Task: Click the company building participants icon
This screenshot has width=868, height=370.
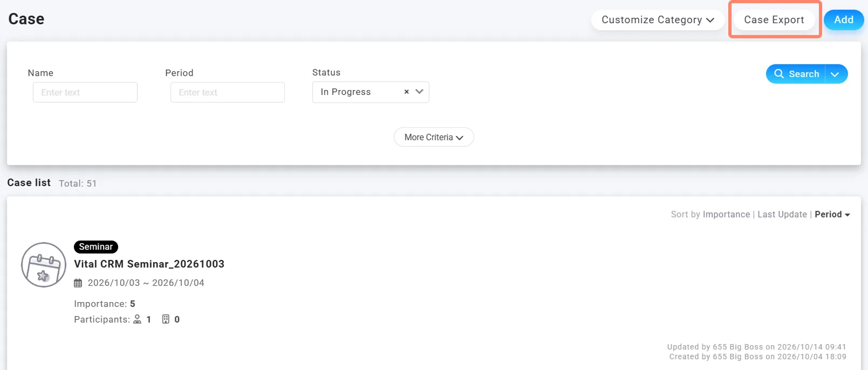Action: coord(166,319)
